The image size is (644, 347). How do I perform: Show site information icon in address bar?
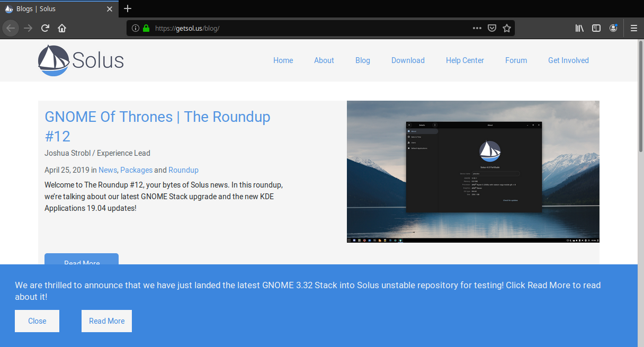click(x=135, y=28)
